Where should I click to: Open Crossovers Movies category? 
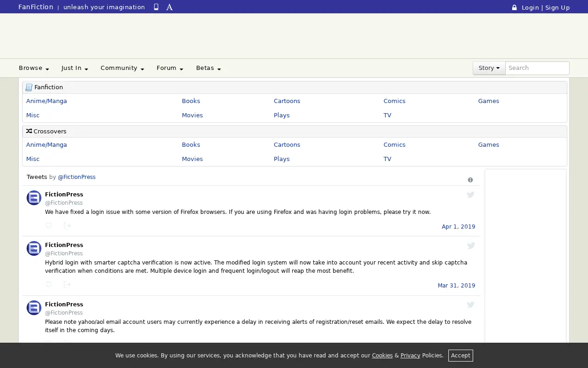(x=192, y=159)
